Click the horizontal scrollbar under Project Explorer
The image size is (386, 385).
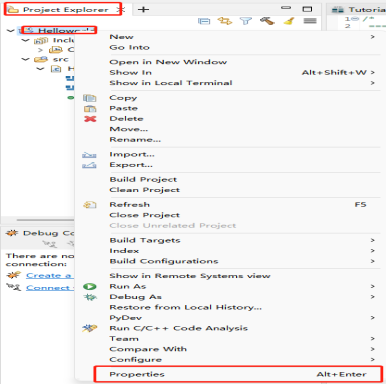click(x=45, y=220)
